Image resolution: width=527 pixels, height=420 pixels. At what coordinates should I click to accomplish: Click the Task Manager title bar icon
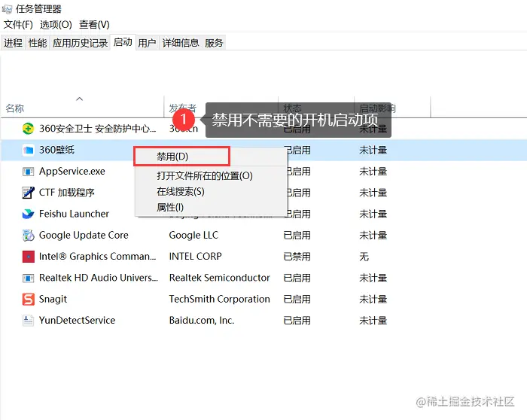coord(7,9)
